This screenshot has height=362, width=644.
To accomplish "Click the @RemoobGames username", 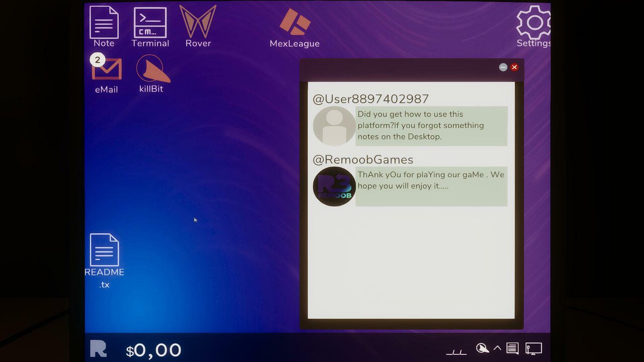I will click(363, 160).
